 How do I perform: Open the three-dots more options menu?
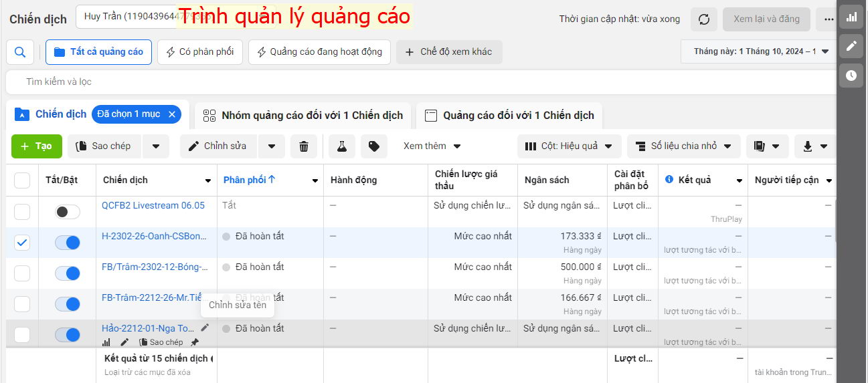(829, 19)
